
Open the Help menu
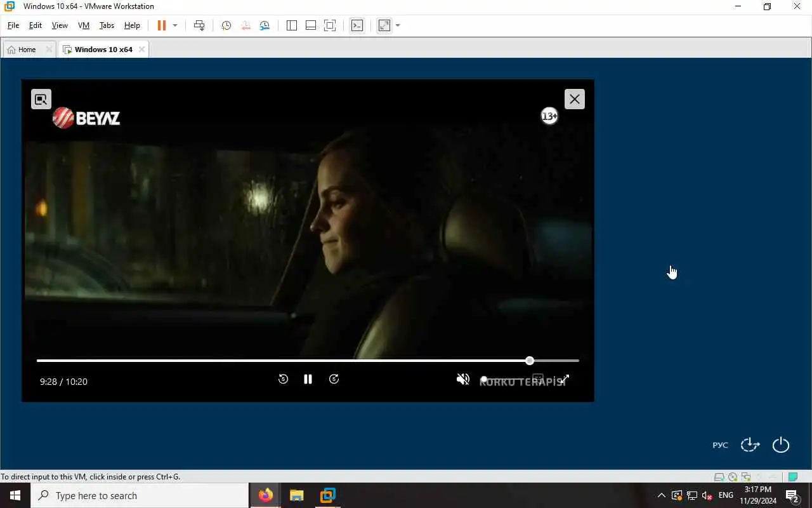pyautogui.click(x=132, y=25)
